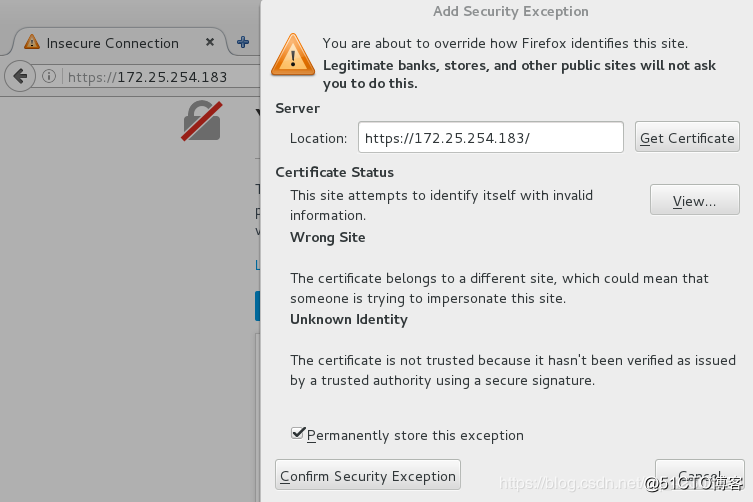Click the 'Add Security Exception' dialog title
This screenshot has height=502, width=753.
coord(511,11)
